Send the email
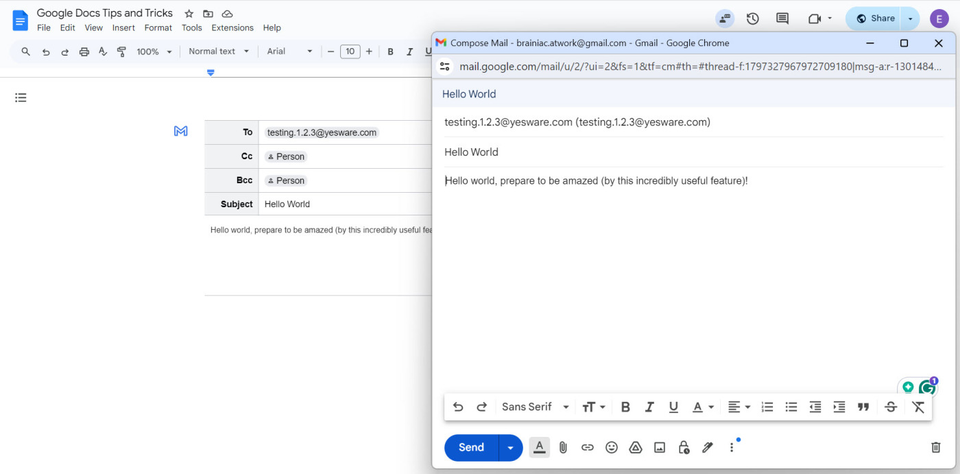The width and height of the screenshot is (960, 474). tap(471, 448)
